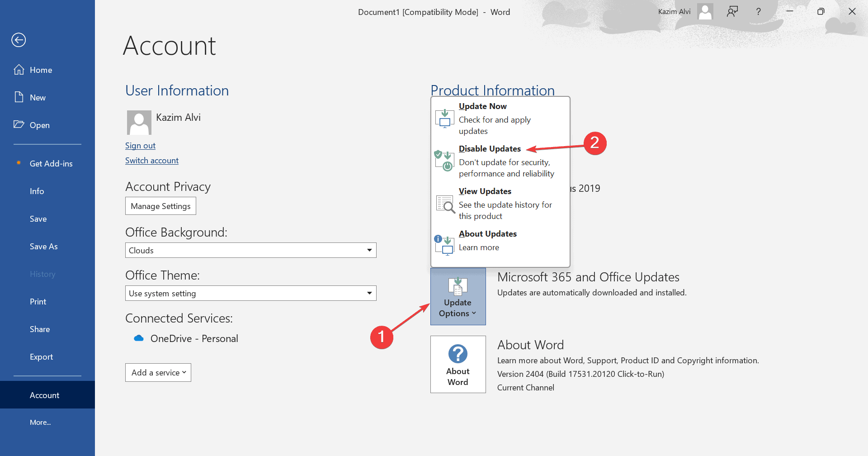868x456 pixels.
Task: Click the user avatar under User Information
Action: point(139,123)
